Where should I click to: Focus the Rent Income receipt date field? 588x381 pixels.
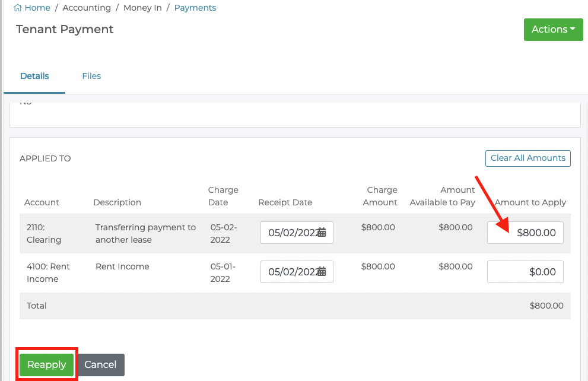[x=291, y=272]
